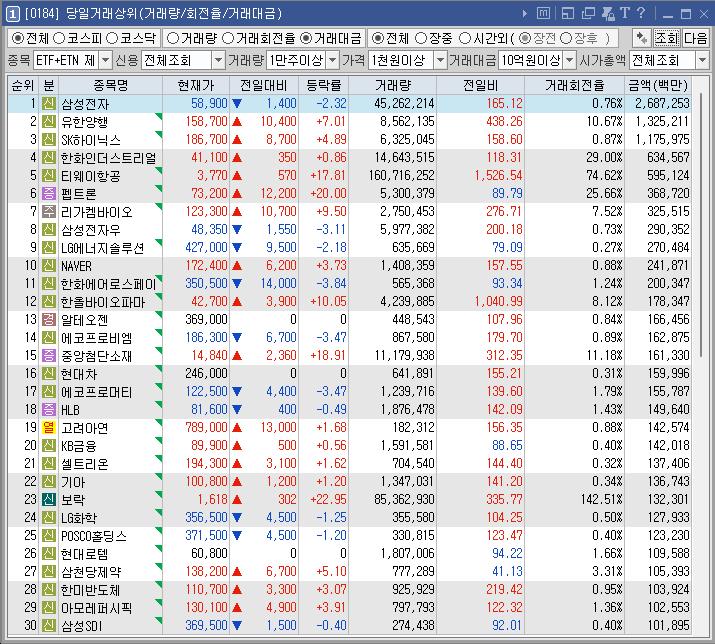
Task: Select the 코스닥 radio button
Action: point(112,38)
